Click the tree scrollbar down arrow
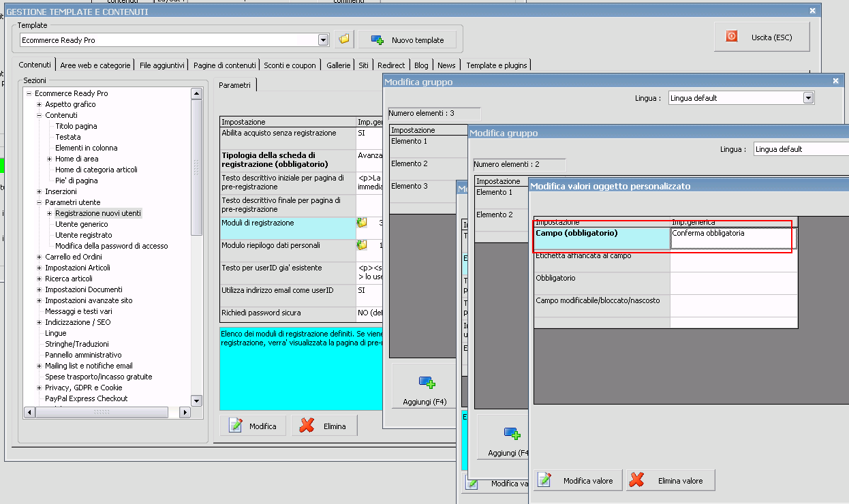 tap(196, 401)
